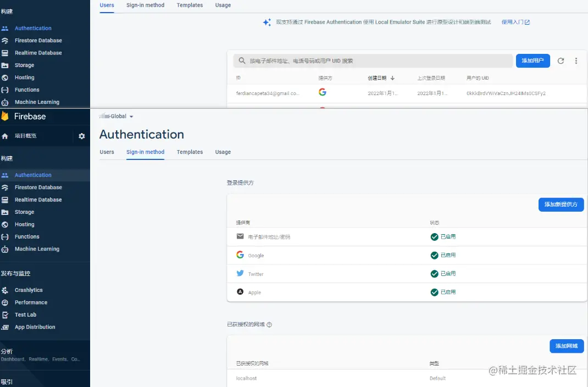The height and width of the screenshot is (387, 588).
Task: Click the help icon beside 已获授权的网域
Action: (269, 325)
